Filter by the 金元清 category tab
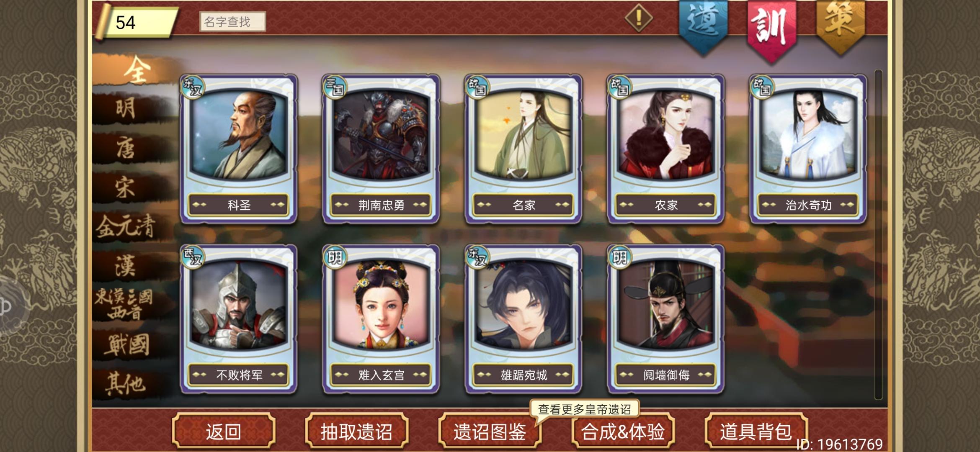 (126, 227)
